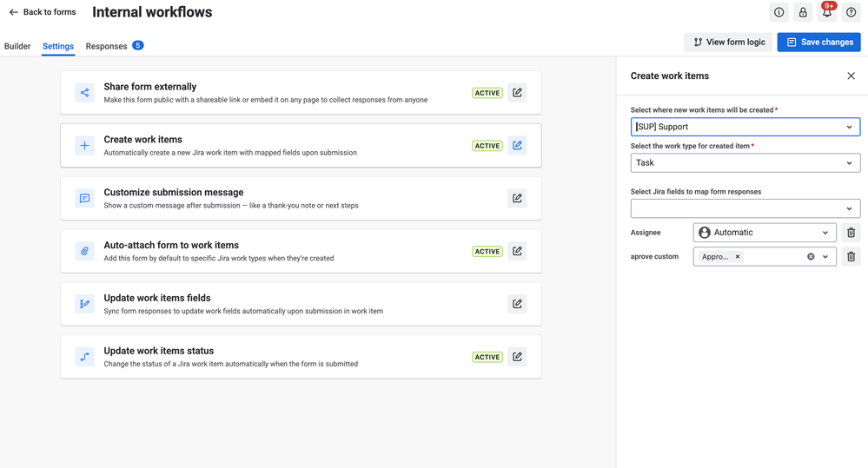Click the Update work items status title

(159, 351)
